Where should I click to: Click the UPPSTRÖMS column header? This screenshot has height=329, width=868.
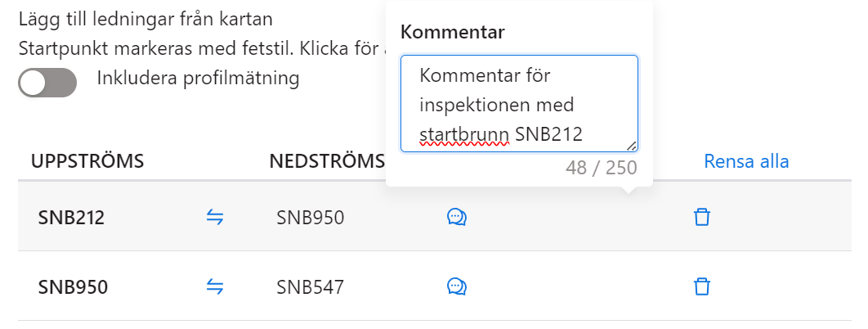[87, 161]
